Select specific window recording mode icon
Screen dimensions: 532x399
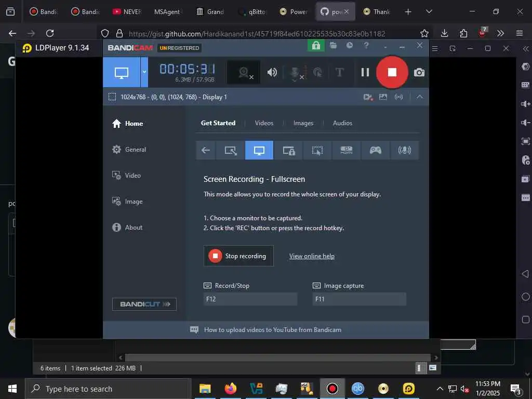click(x=289, y=150)
